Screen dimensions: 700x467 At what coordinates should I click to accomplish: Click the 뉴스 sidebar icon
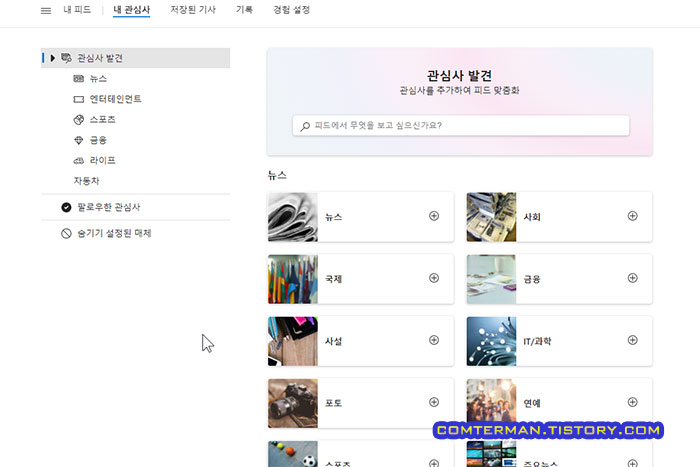tap(79, 79)
